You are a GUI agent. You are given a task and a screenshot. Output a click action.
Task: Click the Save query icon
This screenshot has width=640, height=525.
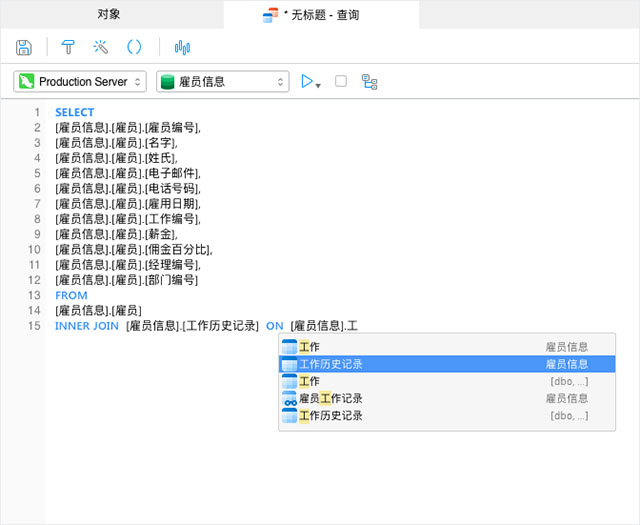[24, 47]
